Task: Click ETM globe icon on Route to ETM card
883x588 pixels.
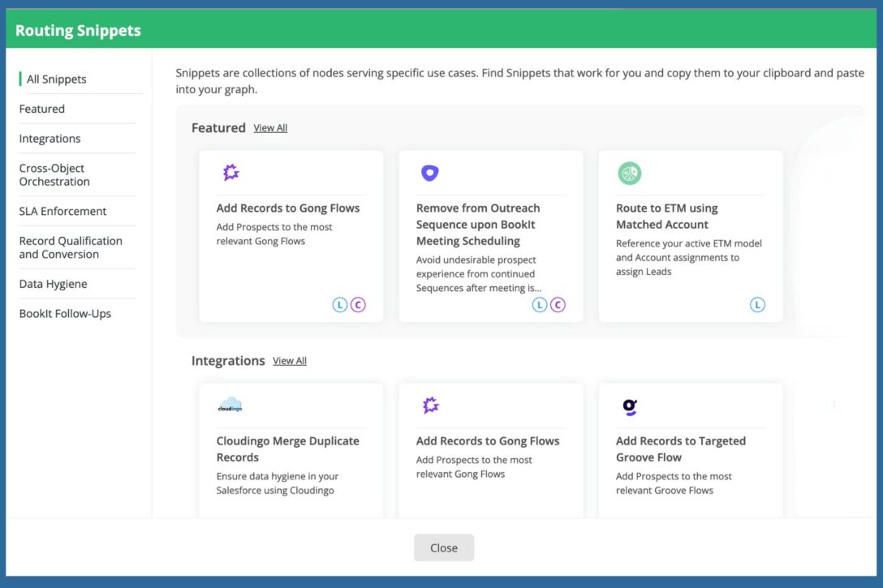Action: (630, 174)
